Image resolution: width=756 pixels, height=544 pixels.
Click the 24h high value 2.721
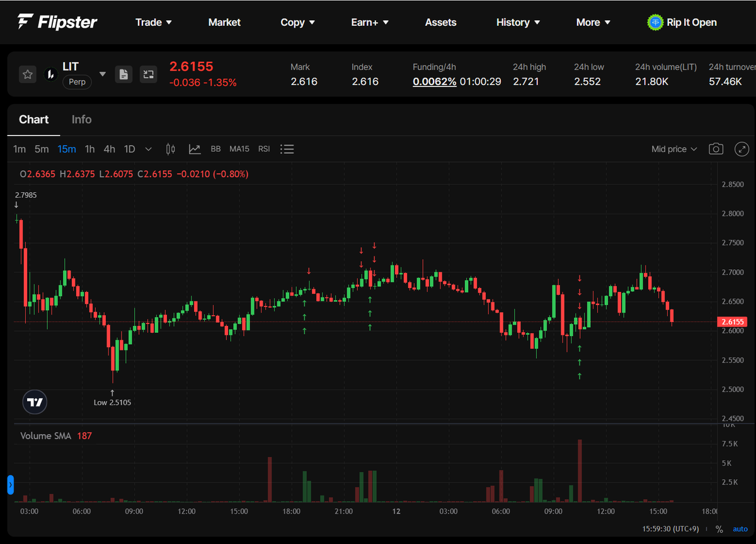coord(526,81)
